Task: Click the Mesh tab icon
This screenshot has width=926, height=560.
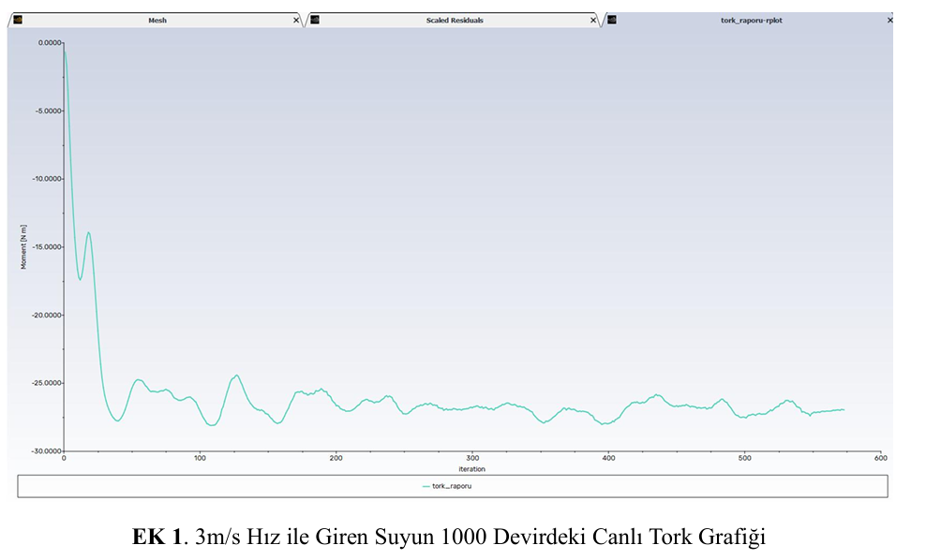Action: click(18, 20)
